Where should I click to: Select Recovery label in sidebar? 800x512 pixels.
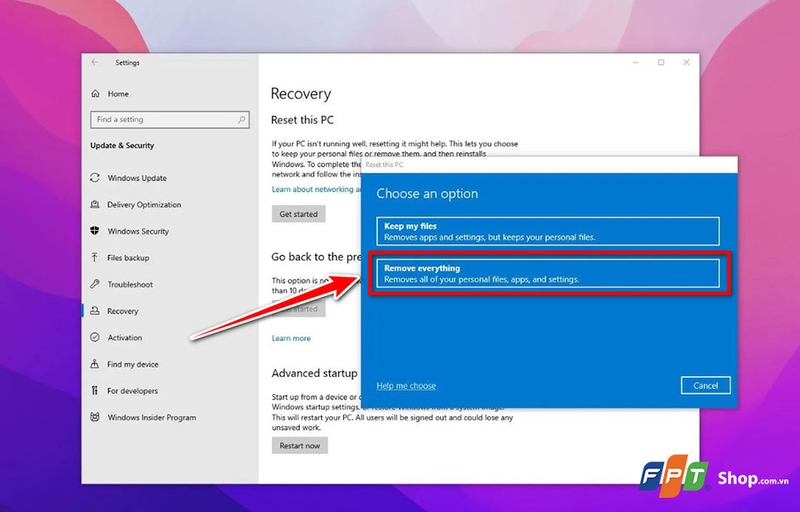122,311
